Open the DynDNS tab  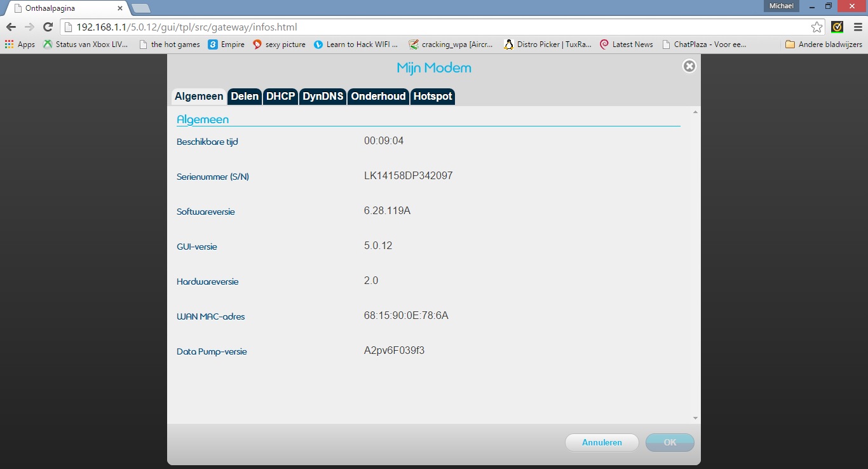(323, 97)
